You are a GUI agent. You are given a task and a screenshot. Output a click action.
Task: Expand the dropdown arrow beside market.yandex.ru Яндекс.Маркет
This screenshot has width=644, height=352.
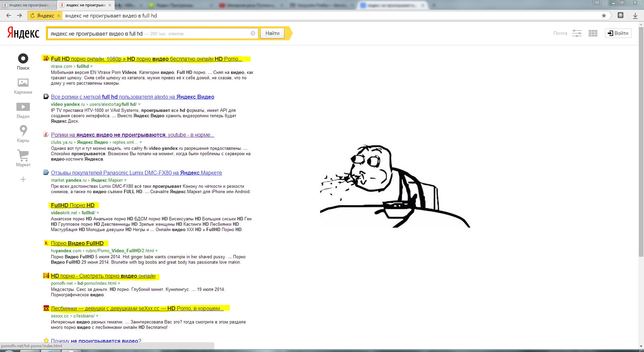point(125,180)
